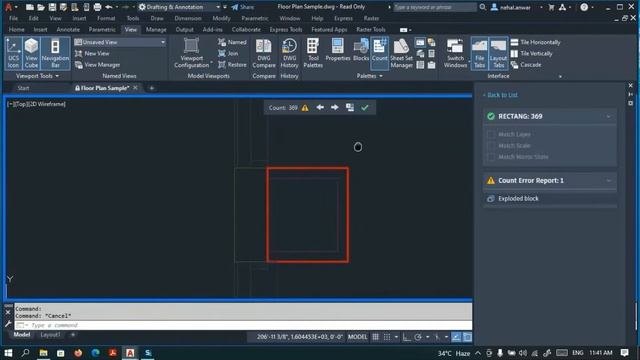Image resolution: width=640 pixels, height=360 pixels.
Task: Click Named viewports button
Action: coord(232,42)
